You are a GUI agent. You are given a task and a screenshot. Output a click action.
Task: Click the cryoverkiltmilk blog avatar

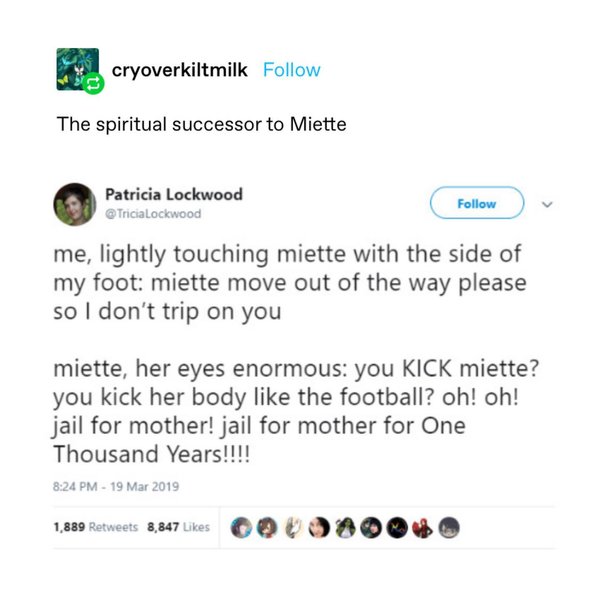76,69
